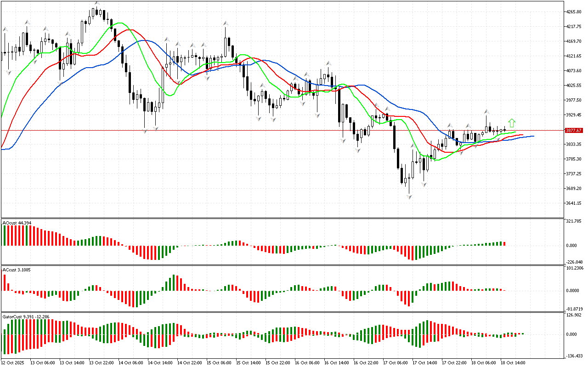Click the 14 Oct 06:00 time label
The height and width of the screenshot is (368, 588).
point(131,362)
